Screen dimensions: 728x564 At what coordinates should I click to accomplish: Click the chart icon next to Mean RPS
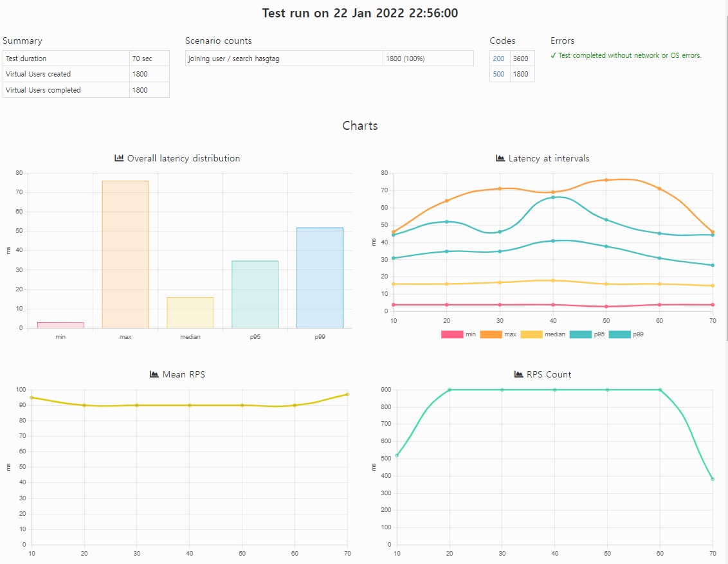(x=154, y=374)
